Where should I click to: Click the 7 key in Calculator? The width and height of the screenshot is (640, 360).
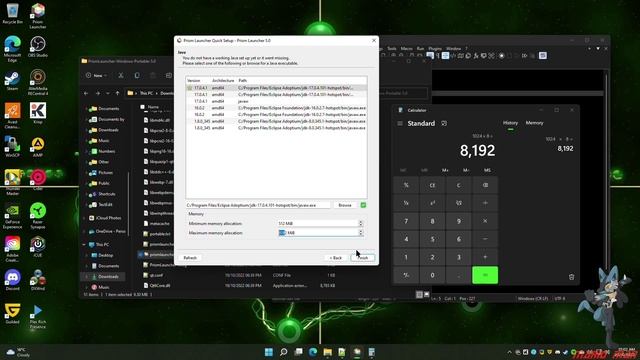click(406, 221)
